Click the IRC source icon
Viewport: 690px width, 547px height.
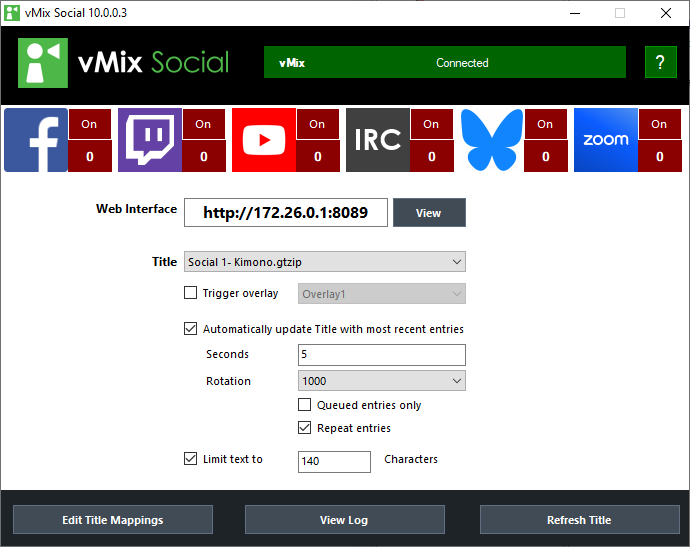[x=378, y=140]
